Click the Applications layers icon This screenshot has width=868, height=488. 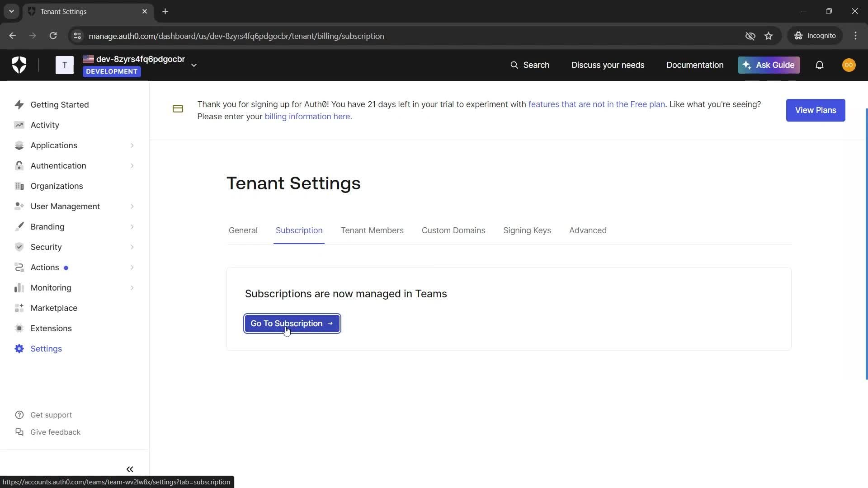coord(19,145)
